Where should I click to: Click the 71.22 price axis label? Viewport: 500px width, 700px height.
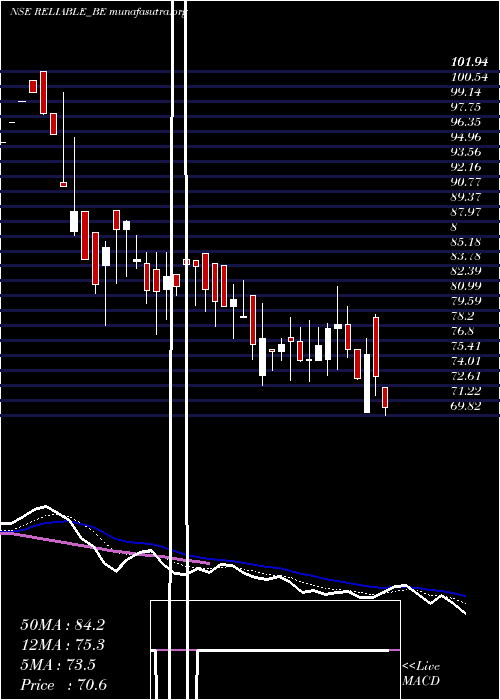coord(466,392)
